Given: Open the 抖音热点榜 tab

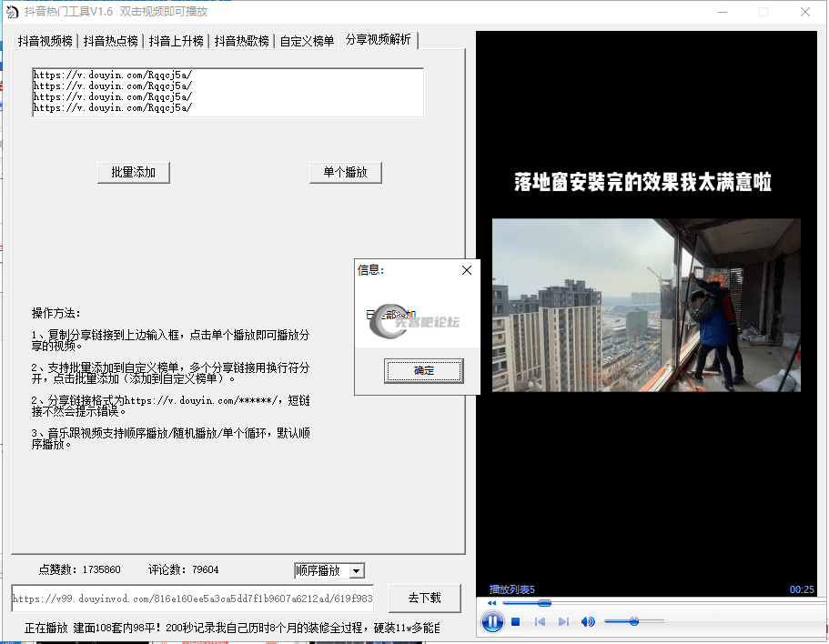Looking at the screenshot, I should click(110, 41).
